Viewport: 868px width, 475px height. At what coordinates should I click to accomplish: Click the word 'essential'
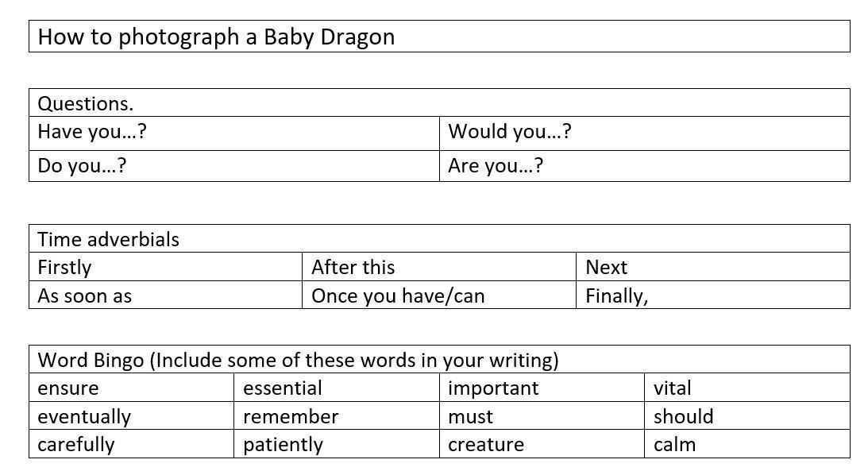point(283,388)
